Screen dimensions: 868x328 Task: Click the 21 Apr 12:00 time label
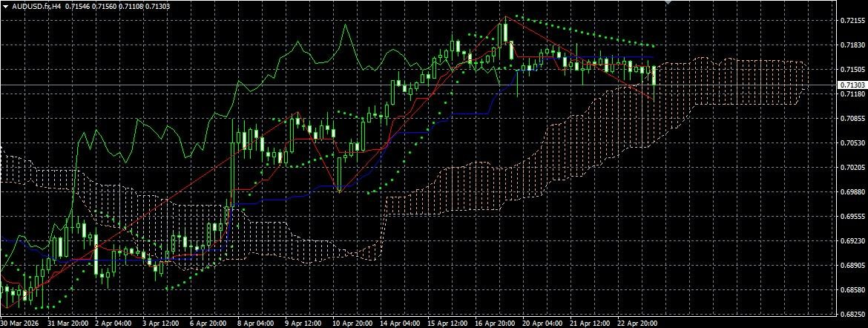tap(590, 323)
